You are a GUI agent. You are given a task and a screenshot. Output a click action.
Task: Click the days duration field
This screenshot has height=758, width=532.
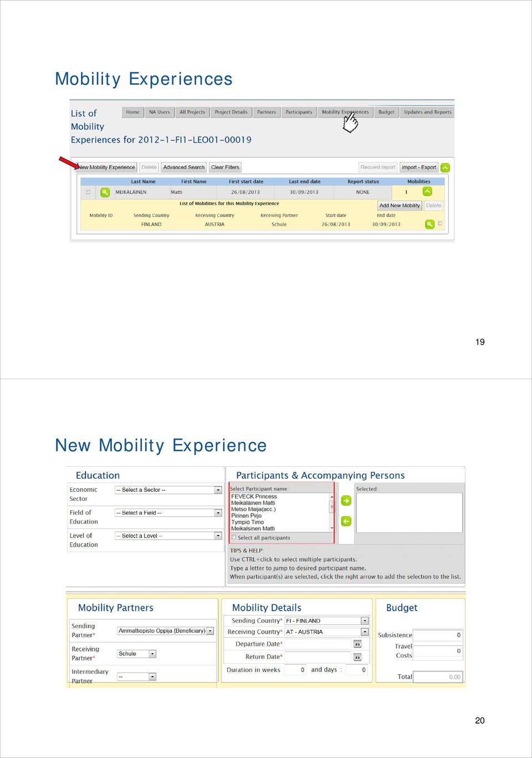pos(357,670)
